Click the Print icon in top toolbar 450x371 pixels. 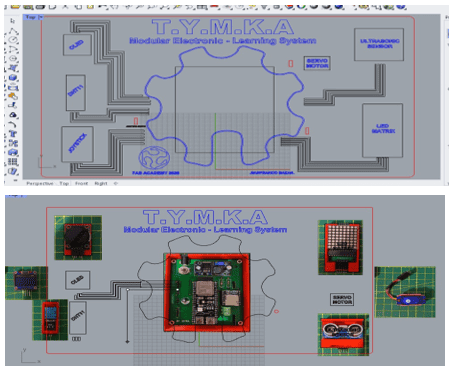[40, 7]
